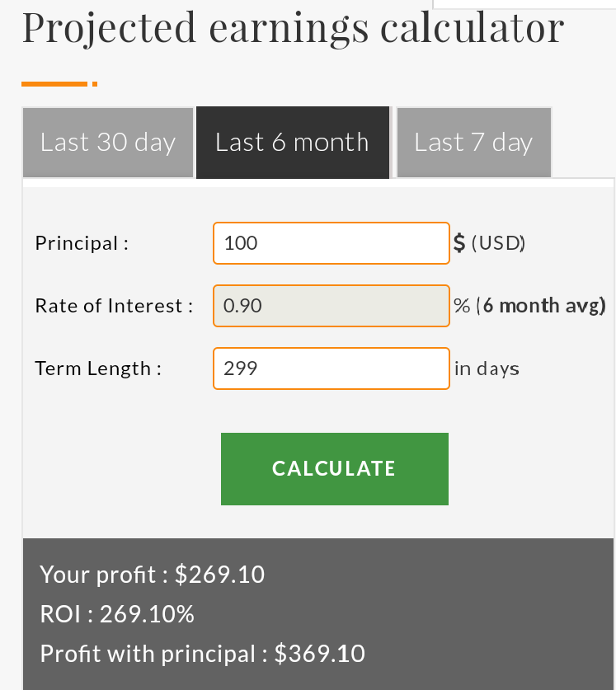Click the (USD) currency text
This screenshot has width=616, height=690.
click(498, 243)
